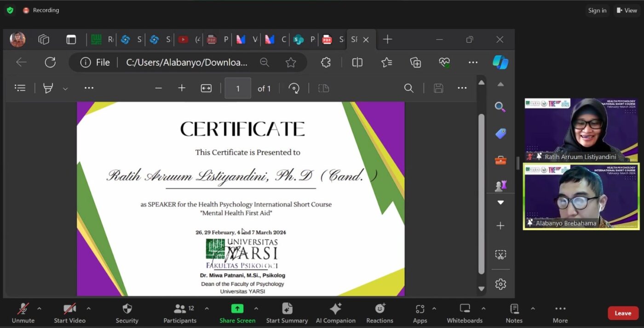
Task: Open the sidebar games chess icon
Action: pos(500,186)
